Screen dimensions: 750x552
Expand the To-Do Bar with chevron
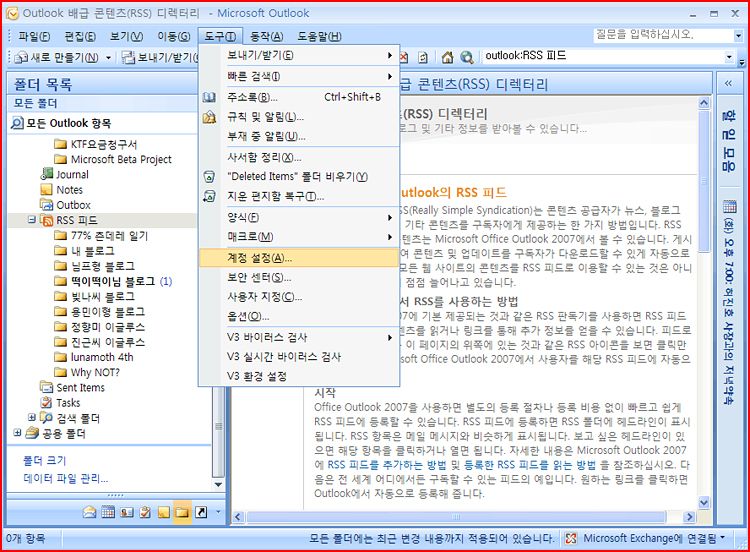point(728,83)
